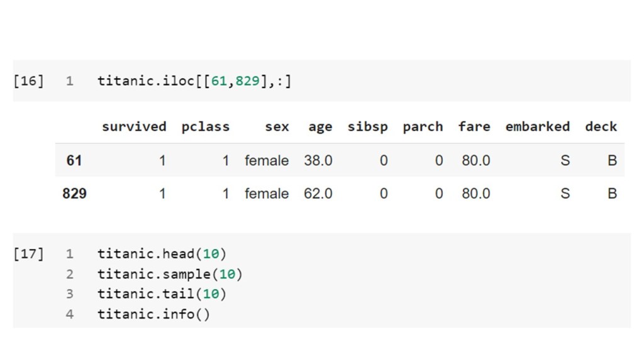Select the 'sibsp' column header
The width and height of the screenshot is (644, 362).
(x=368, y=126)
